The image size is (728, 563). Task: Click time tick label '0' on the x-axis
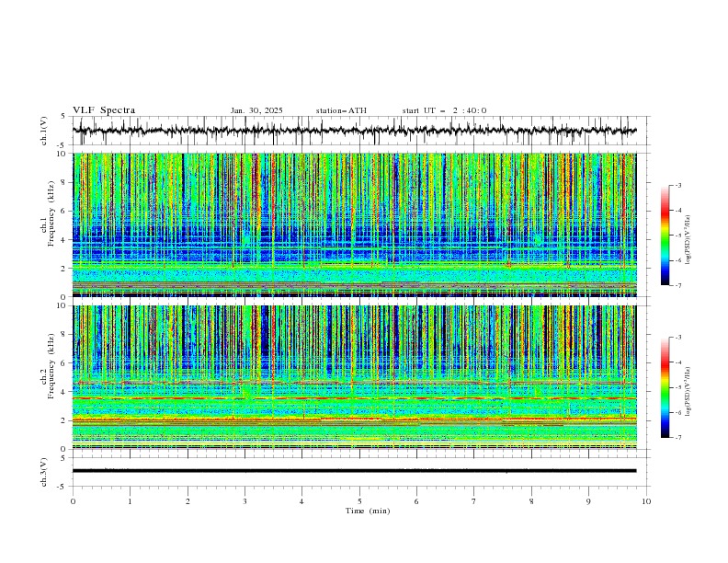pos(73,501)
